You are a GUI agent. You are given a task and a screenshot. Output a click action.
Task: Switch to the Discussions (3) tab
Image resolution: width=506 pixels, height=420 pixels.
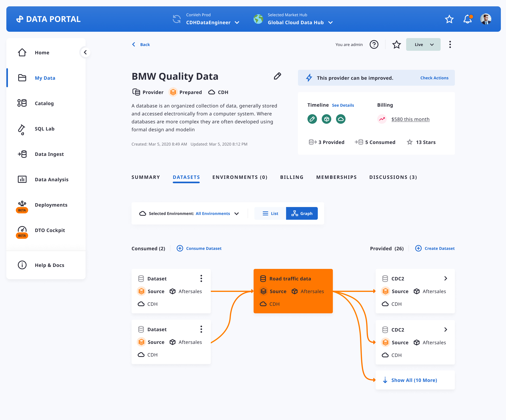click(393, 177)
